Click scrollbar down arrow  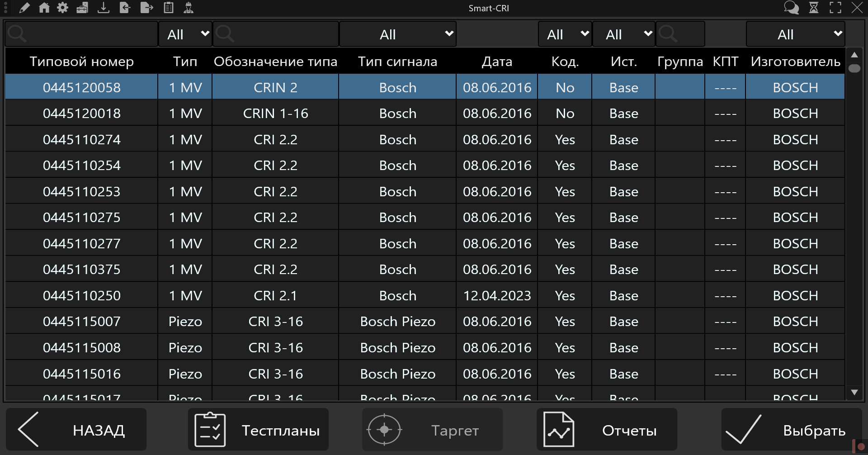(x=854, y=392)
